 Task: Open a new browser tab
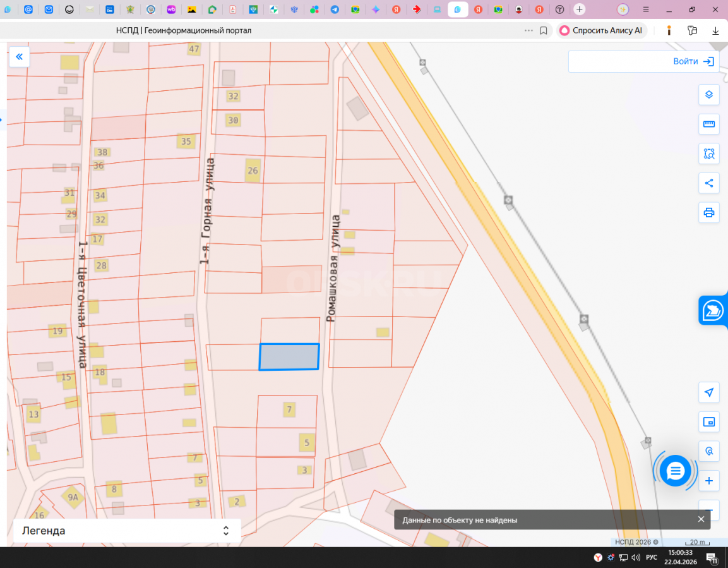click(x=580, y=9)
